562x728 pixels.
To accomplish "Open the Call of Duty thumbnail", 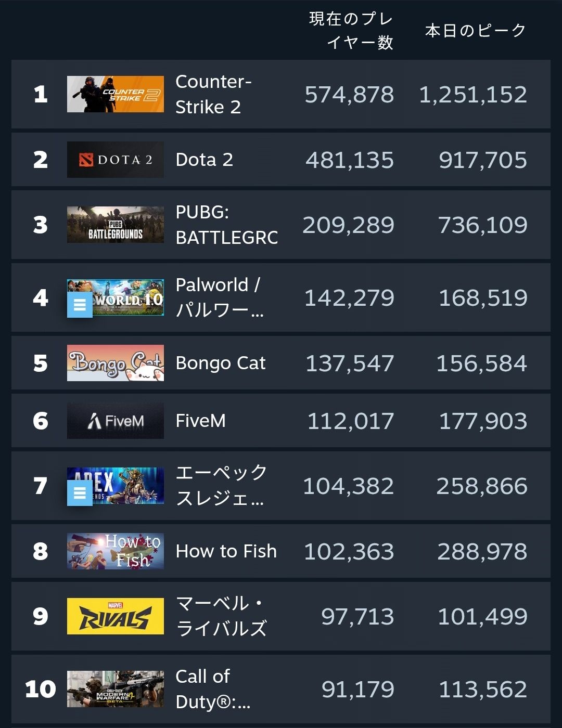I will coord(115,689).
